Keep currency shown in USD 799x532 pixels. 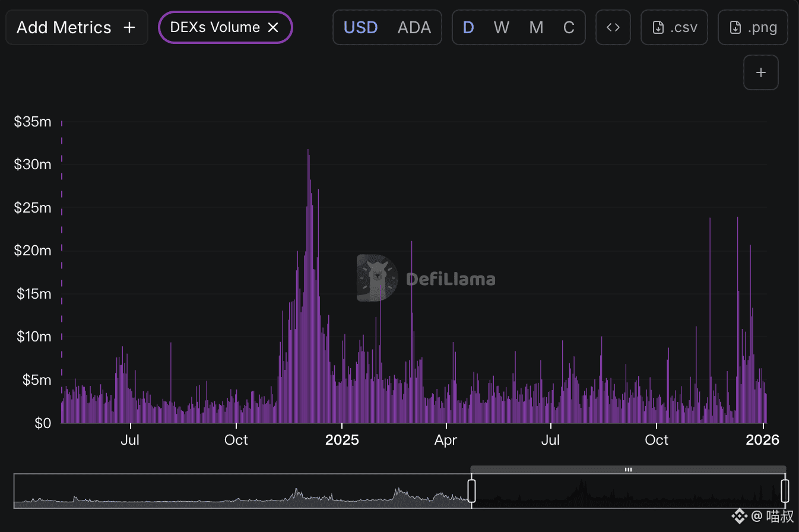click(x=361, y=27)
